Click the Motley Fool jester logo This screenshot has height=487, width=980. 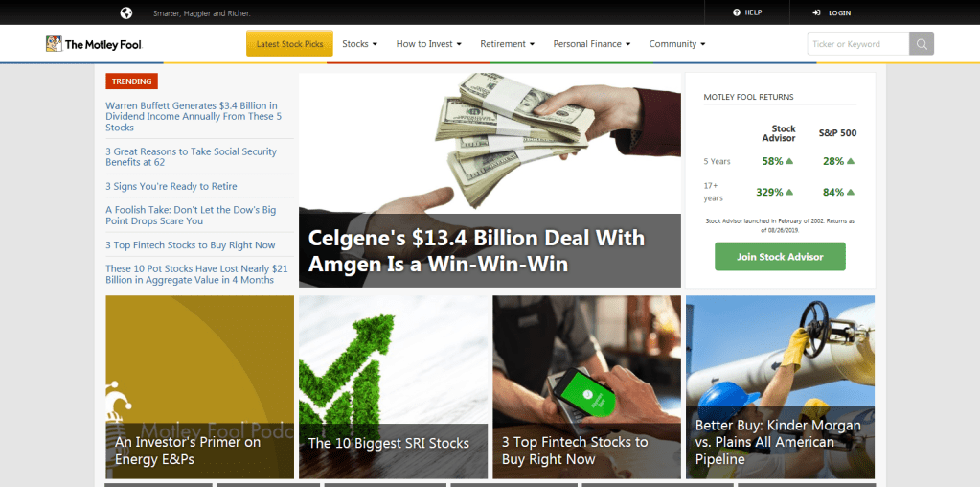click(54, 44)
